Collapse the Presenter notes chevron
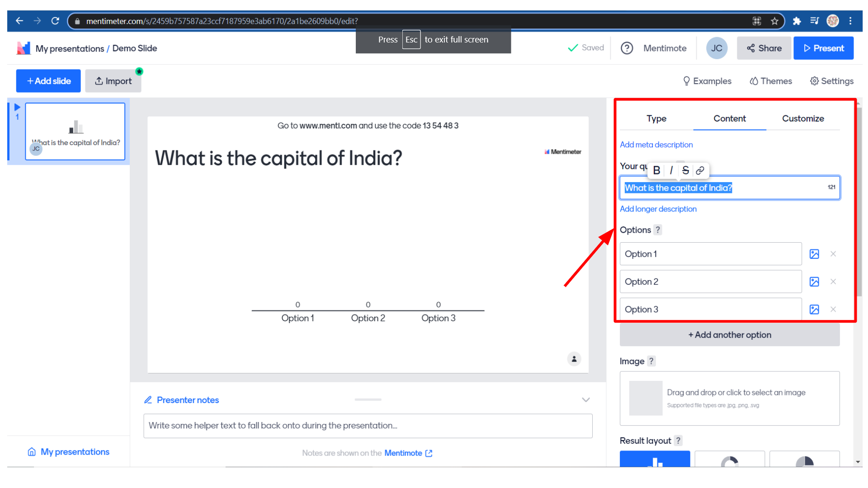Image resolution: width=868 pixels, height=488 pixels. click(586, 400)
